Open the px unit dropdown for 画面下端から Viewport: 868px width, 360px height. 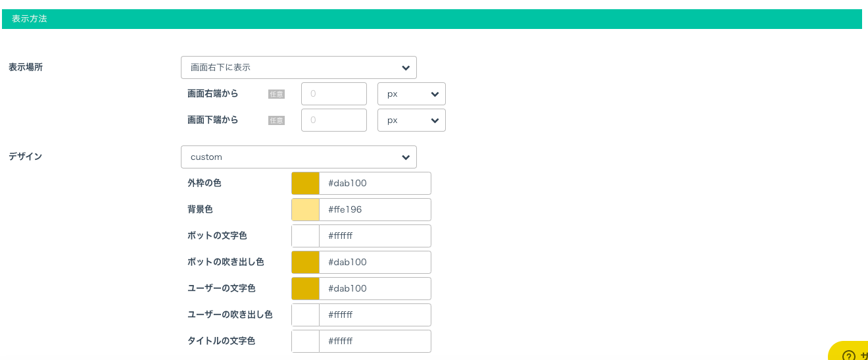click(x=411, y=120)
